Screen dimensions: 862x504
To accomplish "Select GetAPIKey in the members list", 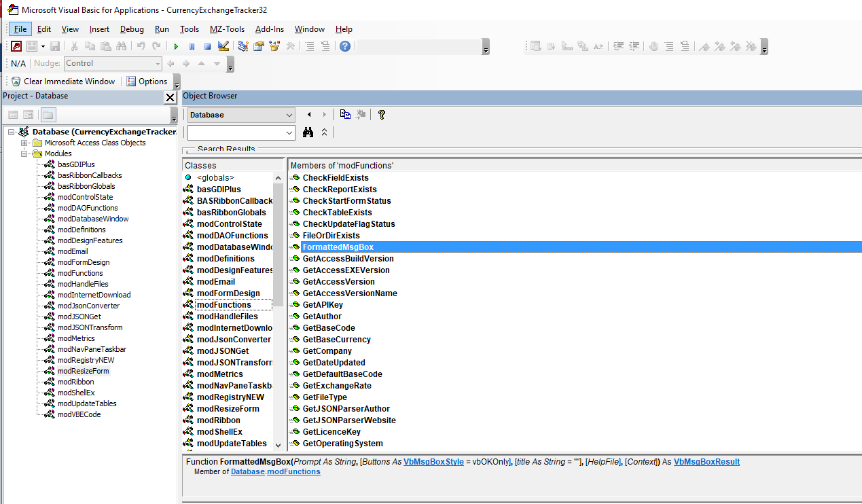I will point(323,305).
